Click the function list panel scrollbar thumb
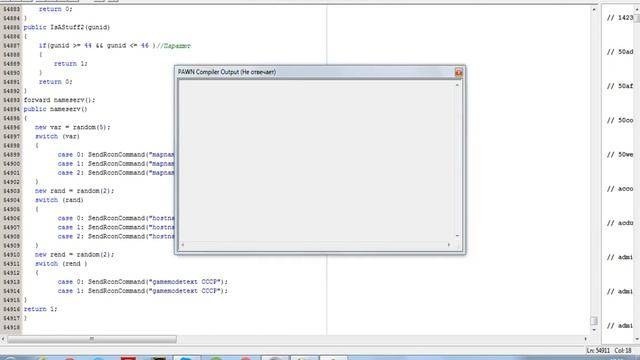This screenshot has width=640, height=360. pyautogui.click(x=637, y=18)
